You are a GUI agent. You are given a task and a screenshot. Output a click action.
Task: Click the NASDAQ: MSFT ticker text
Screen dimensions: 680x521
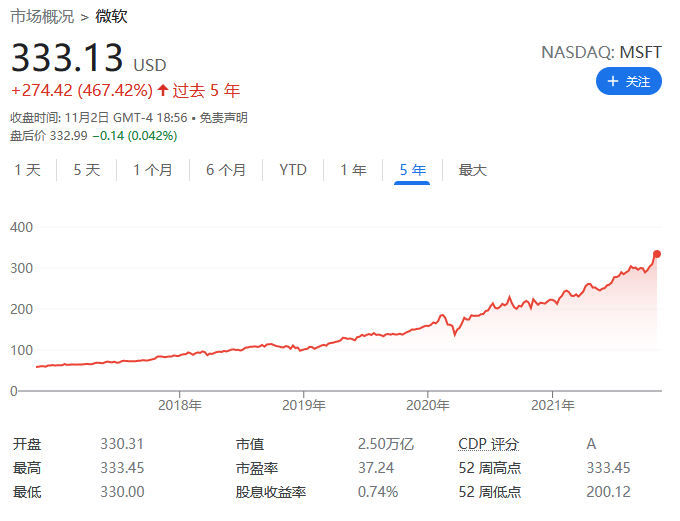601,52
